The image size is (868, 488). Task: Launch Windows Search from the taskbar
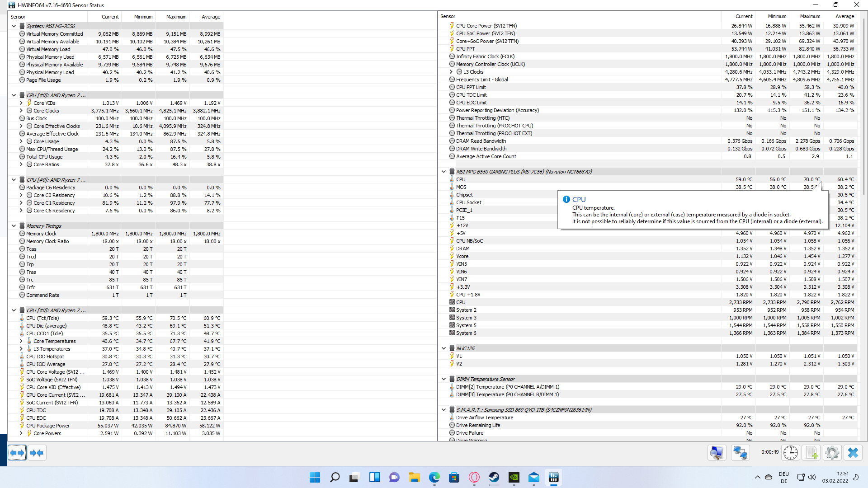(x=335, y=477)
